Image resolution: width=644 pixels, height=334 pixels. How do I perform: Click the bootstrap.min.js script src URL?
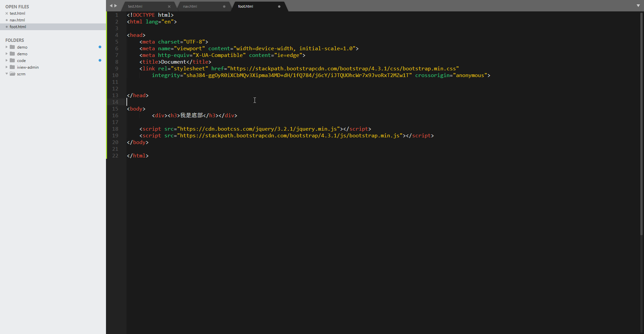pos(290,136)
